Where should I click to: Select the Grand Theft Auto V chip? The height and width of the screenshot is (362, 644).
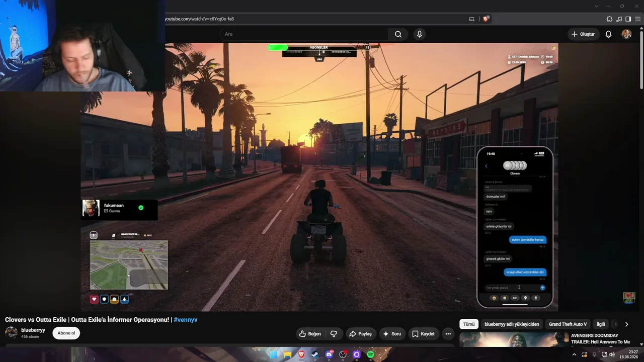568,324
